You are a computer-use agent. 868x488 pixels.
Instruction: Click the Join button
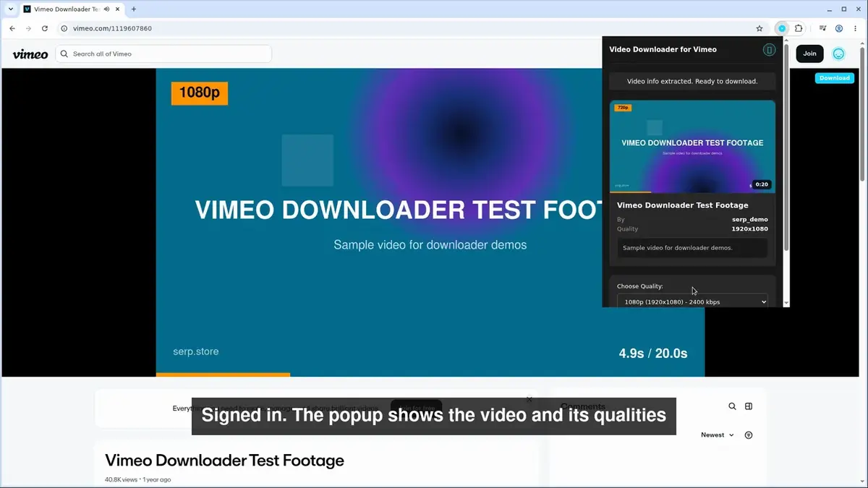(x=809, y=53)
